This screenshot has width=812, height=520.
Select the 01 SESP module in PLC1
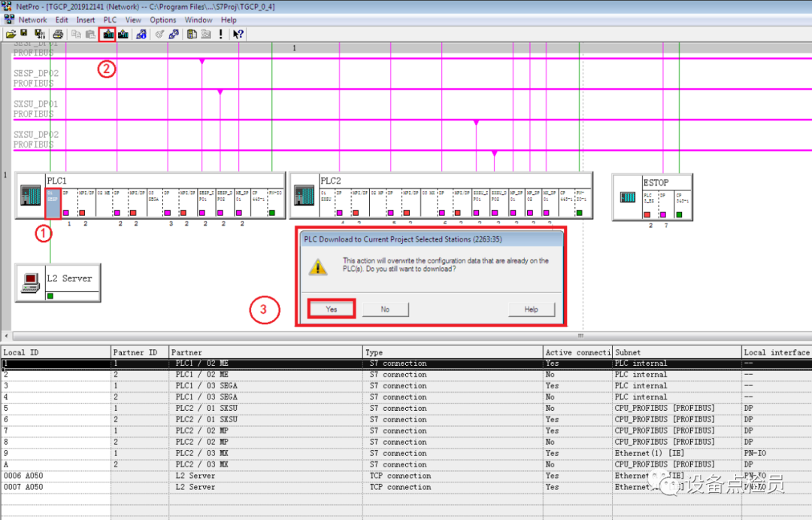(53, 203)
